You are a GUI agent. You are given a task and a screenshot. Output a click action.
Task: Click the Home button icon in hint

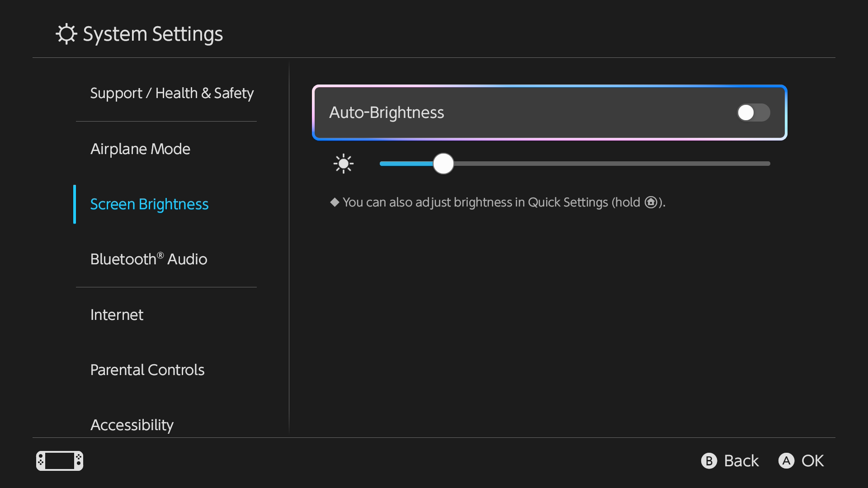coord(651,202)
